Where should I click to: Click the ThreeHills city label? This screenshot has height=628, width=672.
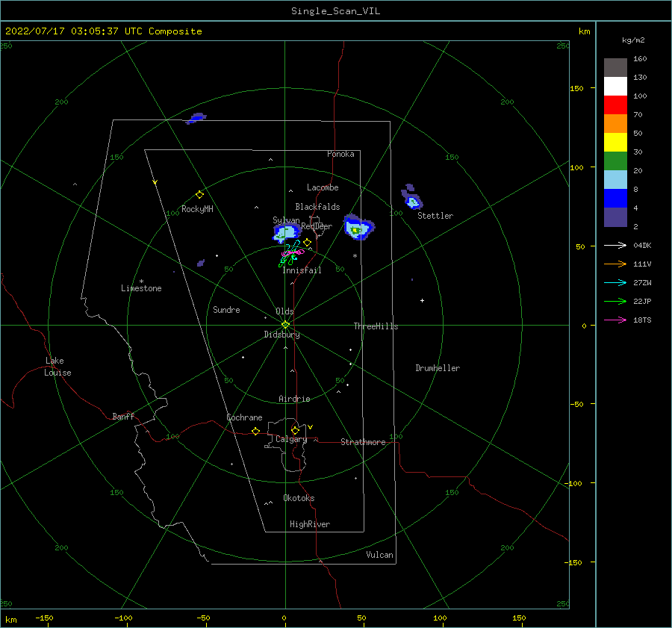point(376,326)
